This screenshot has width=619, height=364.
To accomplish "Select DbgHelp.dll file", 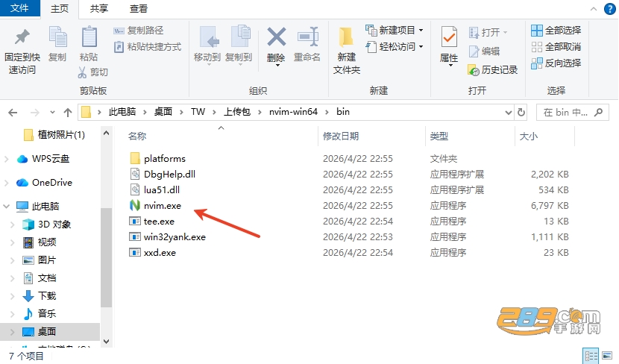I will (x=163, y=175).
